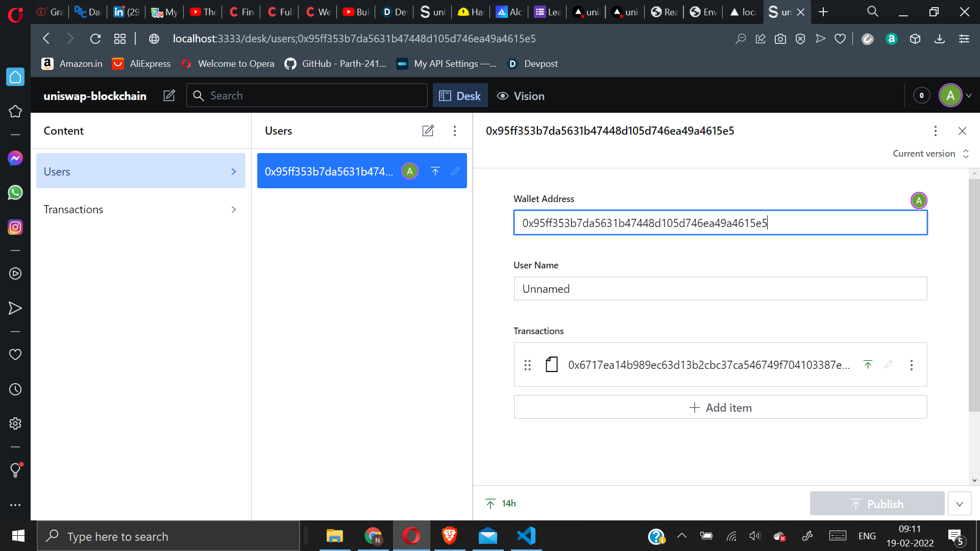
Task: Open Visual Studio Code from the taskbar
Action: click(526, 536)
